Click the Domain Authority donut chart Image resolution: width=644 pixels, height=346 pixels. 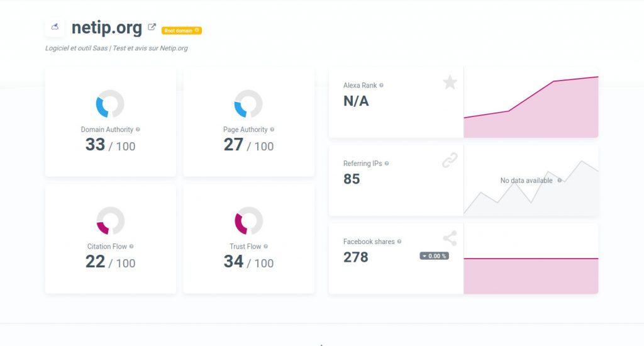point(110,104)
